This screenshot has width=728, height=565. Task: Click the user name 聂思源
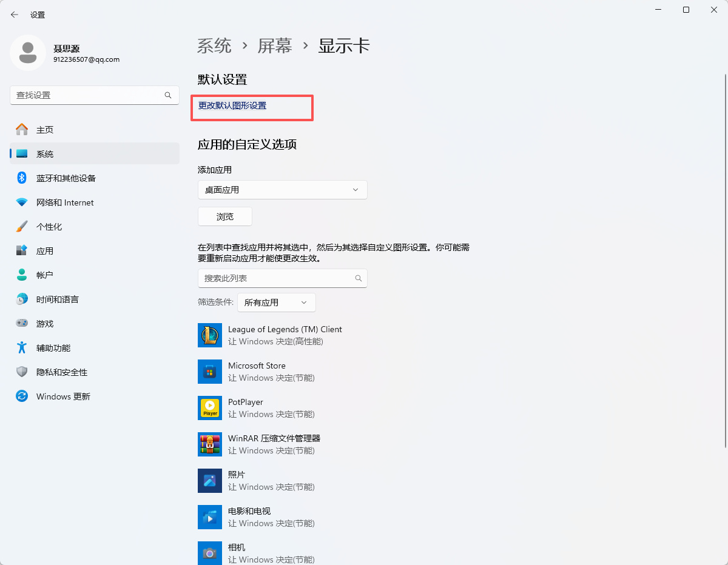coord(66,48)
